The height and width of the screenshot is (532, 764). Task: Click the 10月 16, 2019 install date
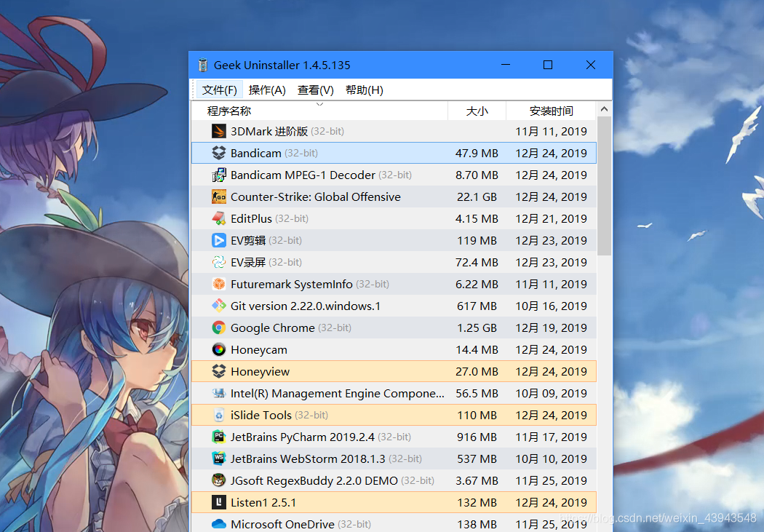(551, 306)
